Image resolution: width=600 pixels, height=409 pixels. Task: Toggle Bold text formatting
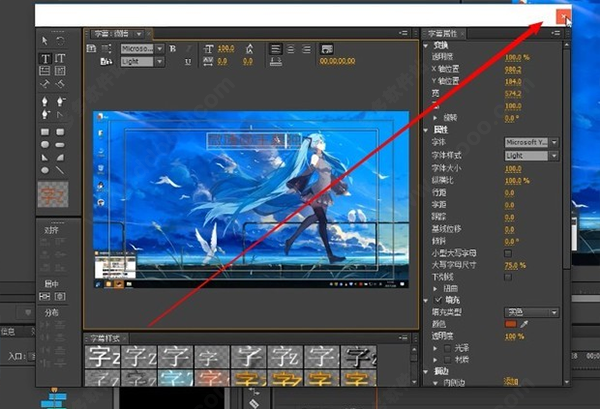pyautogui.click(x=173, y=49)
